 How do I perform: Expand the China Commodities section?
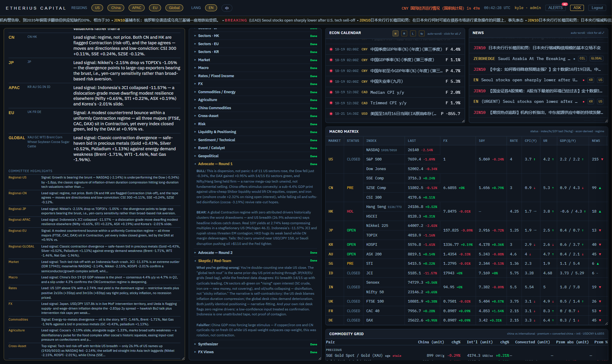click(256, 108)
